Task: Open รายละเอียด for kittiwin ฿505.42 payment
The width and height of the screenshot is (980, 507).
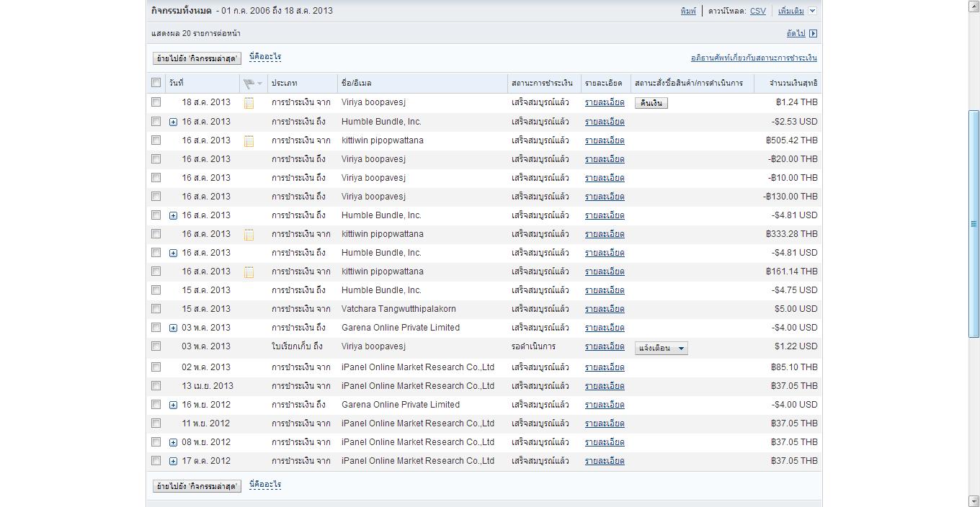Action: (605, 140)
